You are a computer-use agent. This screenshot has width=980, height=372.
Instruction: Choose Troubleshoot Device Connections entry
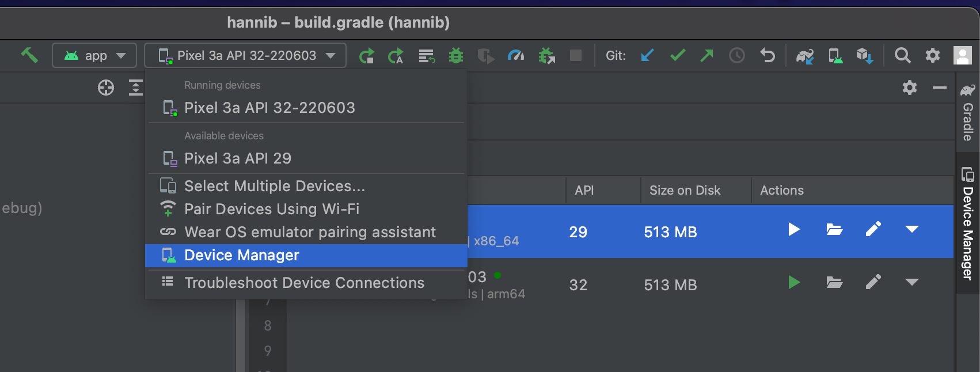click(x=306, y=283)
